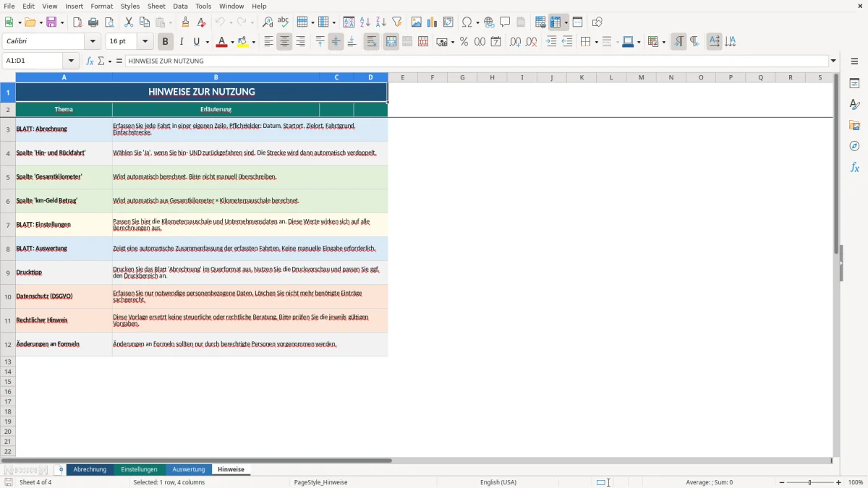Click Sort Descending icon
Screen dimensions: 868x488
click(x=380, y=22)
